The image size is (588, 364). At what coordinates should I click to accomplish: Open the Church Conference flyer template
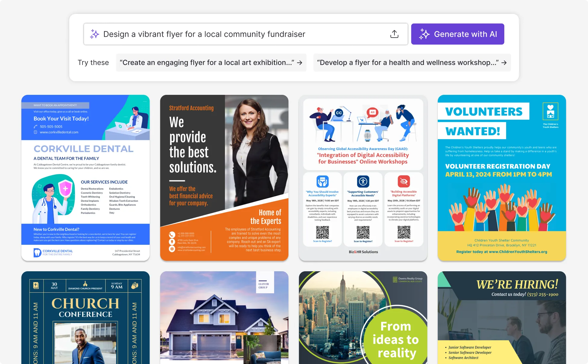coord(86,318)
